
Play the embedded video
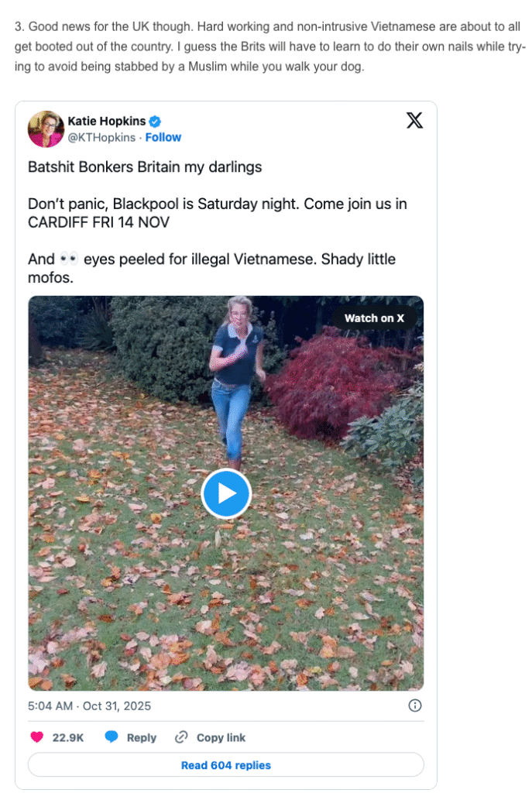point(226,493)
